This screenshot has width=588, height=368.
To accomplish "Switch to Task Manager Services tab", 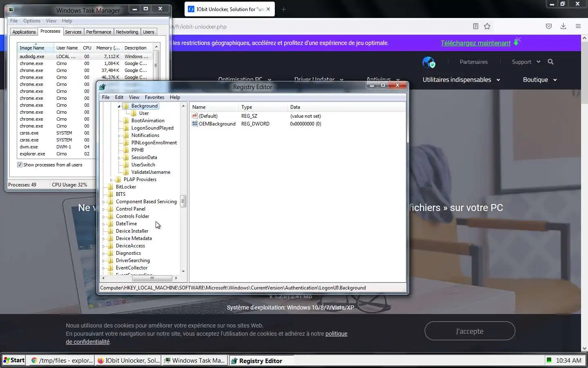I will click(x=73, y=32).
